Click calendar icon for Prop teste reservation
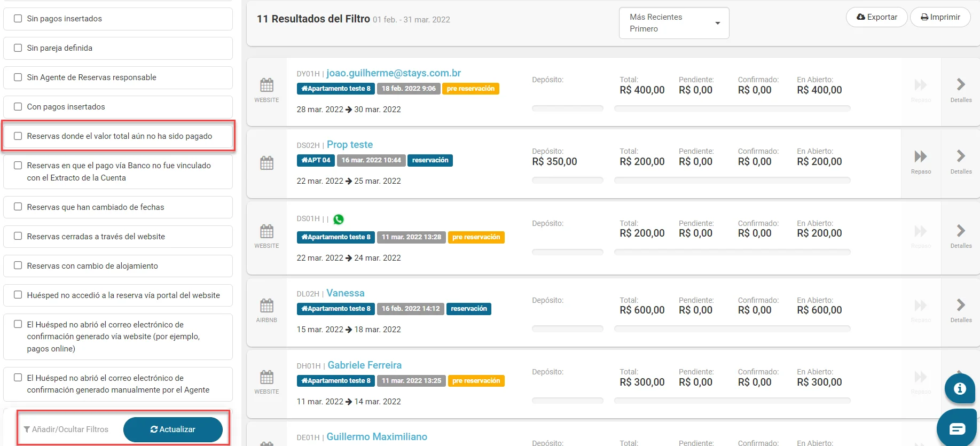This screenshot has width=980, height=446. pyautogui.click(x=266, y=163)
